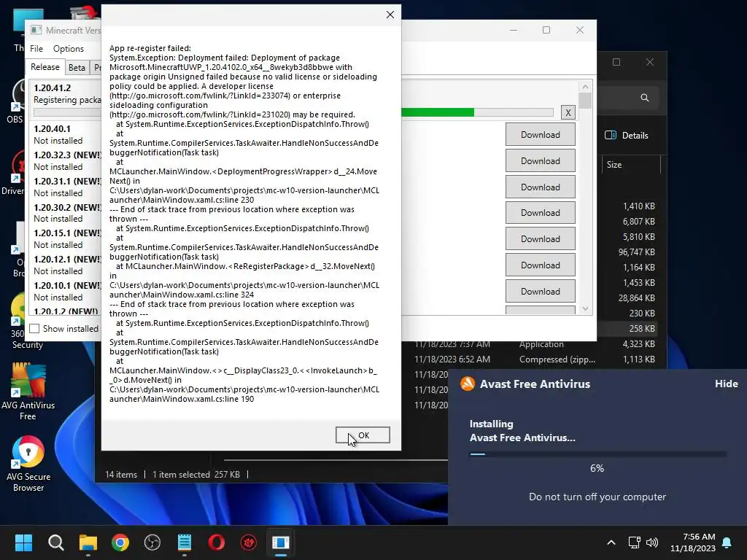Select the Minecraft launcher taskbar icon

coord(281,542)
